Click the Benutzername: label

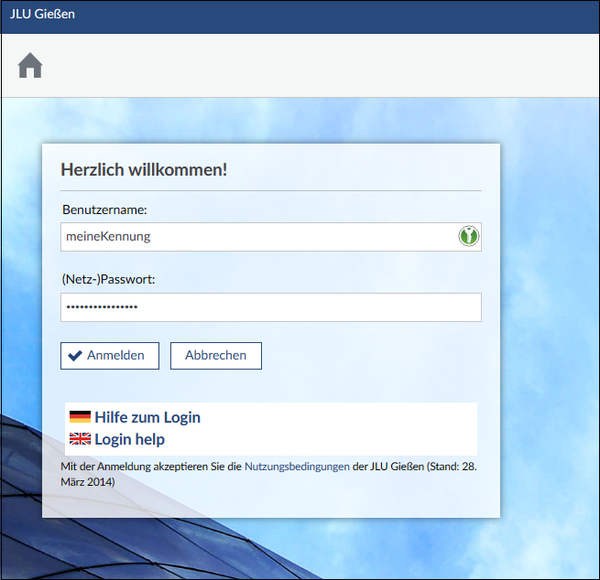[104, 210]
